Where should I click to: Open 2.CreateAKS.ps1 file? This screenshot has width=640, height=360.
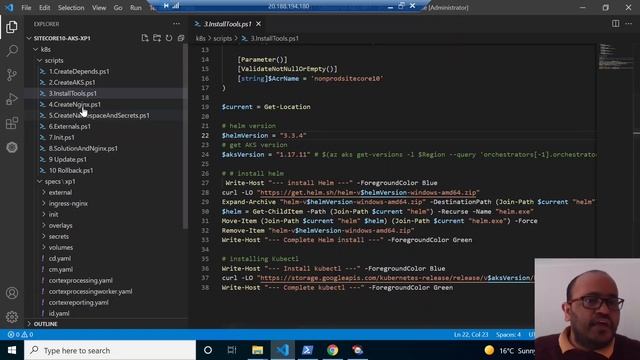(72, 82)
